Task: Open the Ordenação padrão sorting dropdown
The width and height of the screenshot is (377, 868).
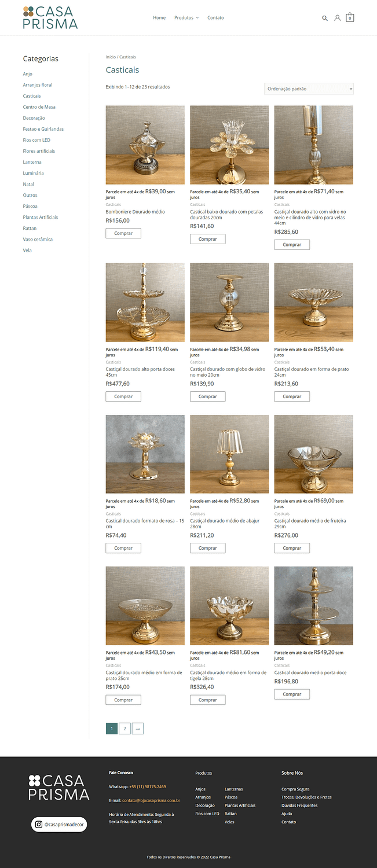Action: tap(309, 89)
